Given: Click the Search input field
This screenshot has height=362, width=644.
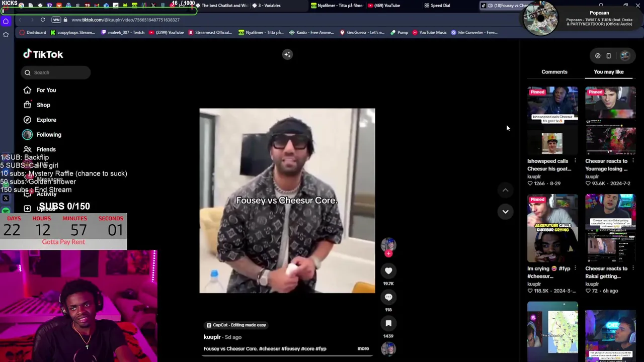Looking at the screenshot, I should tap(56, 72).
